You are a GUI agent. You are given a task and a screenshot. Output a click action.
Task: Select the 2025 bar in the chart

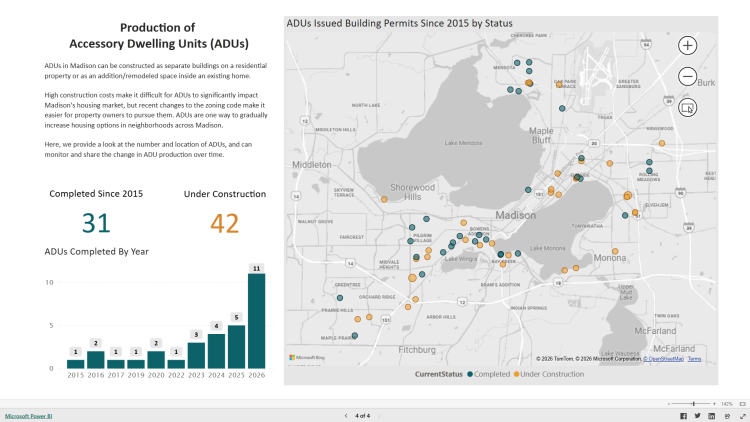tap(236, 347)
